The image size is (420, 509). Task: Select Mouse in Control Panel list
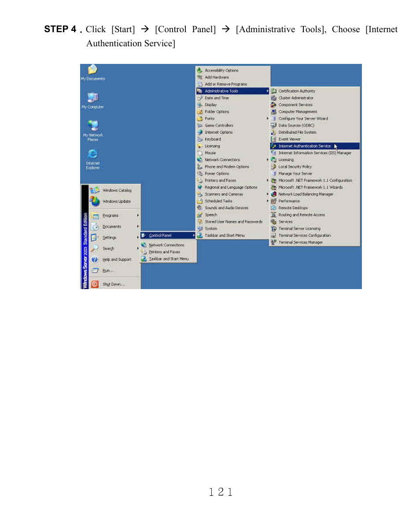233,153
